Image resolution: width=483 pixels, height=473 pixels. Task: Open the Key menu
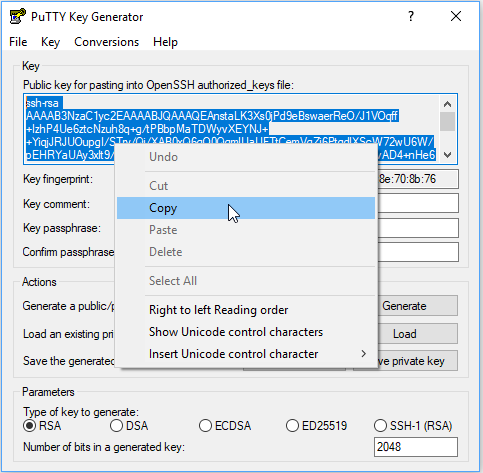pyautogui.click(x=50, y=42)
